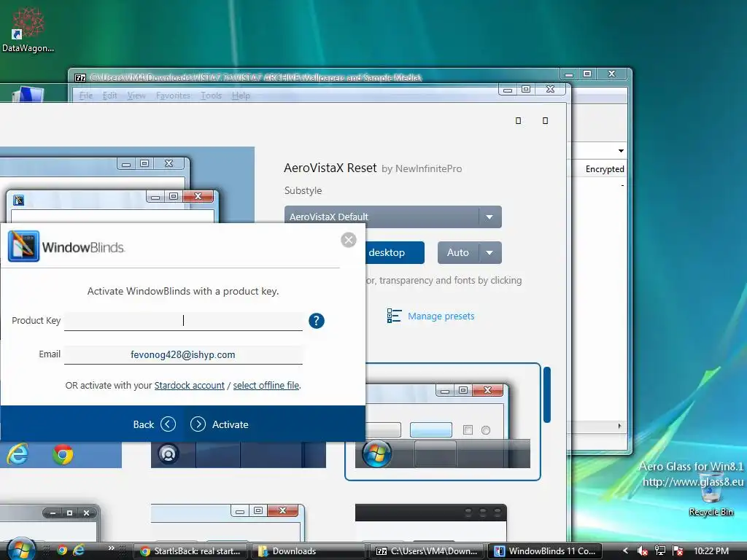Screen dimensions: 747x560
Task: Open the AeroVistaX Default substyle dropdown
Action: pos(392,217)
